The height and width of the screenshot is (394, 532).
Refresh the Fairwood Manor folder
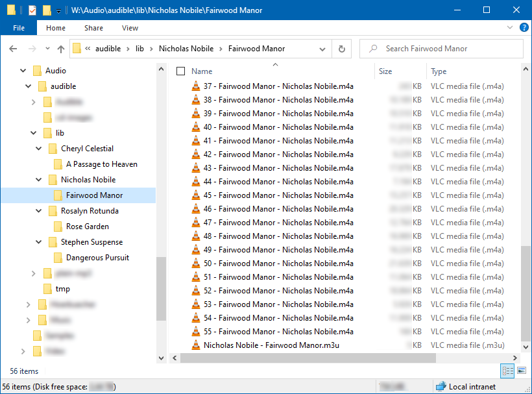(x=342, y=49)
